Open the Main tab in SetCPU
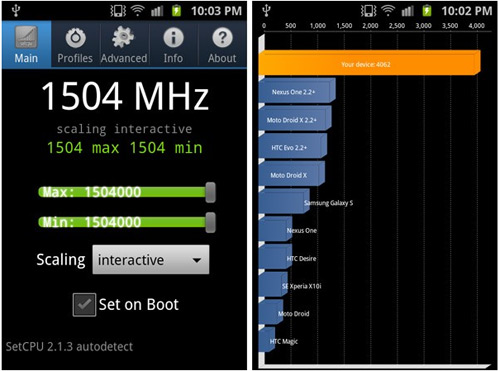Viewport: 500px width, 371px height. click(26, 45)
